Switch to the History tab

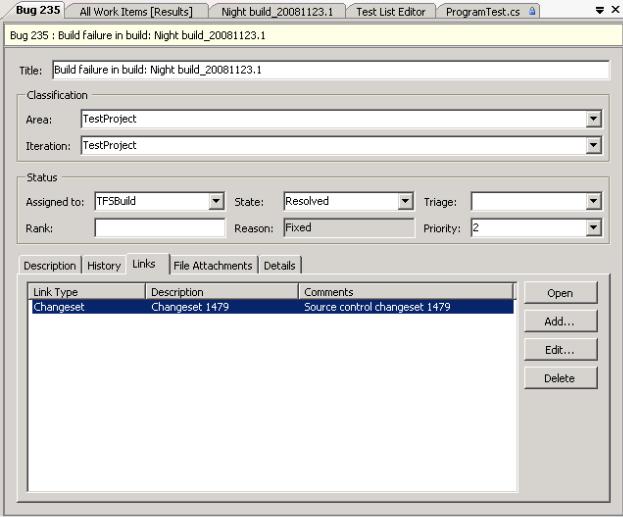pyautogui.click(x=103, y=266)
